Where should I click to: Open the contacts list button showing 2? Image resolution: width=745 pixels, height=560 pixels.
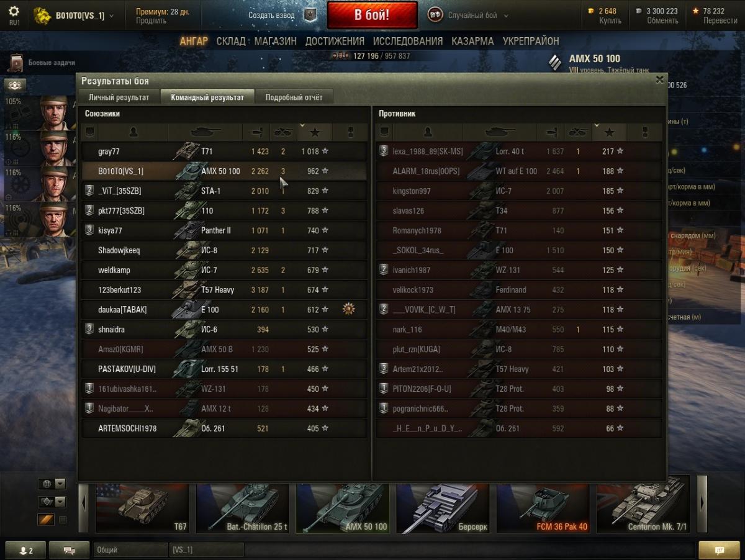[x=26, y=550]
